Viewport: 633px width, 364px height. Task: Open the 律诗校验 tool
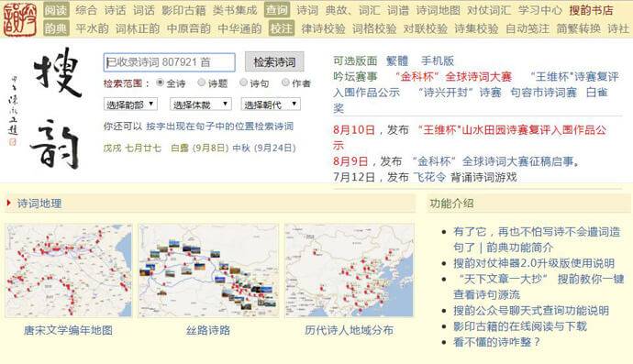coord(323,28)
